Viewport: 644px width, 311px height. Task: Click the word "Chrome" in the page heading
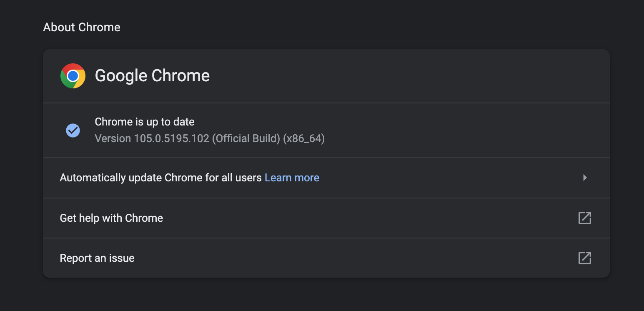[x=99, y=28]
